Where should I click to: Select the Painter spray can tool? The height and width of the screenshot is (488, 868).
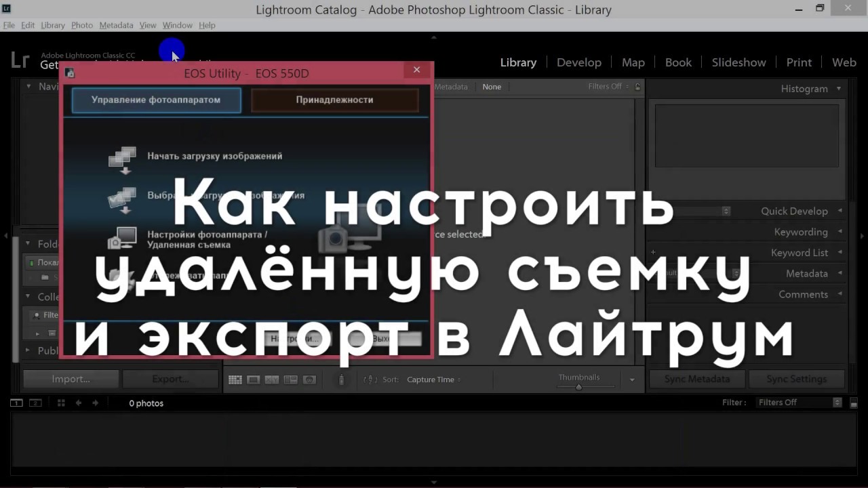pos(342,380)
